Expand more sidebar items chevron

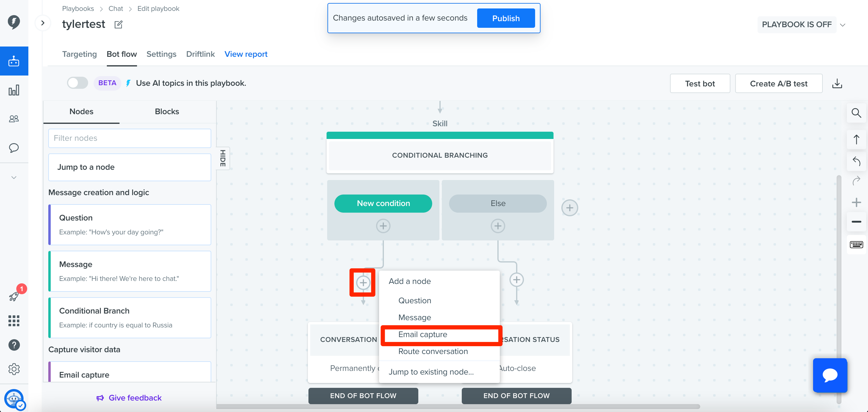coord(14,178)
